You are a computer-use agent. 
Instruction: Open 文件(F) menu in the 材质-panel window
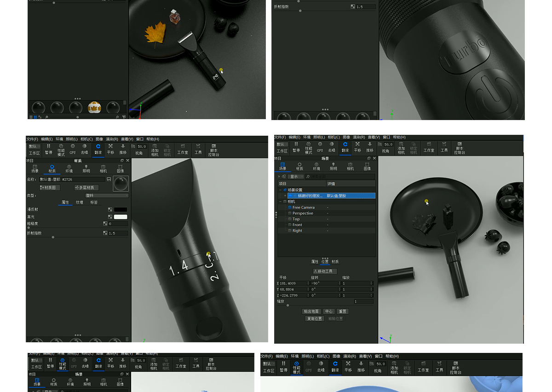click(33, 139)
